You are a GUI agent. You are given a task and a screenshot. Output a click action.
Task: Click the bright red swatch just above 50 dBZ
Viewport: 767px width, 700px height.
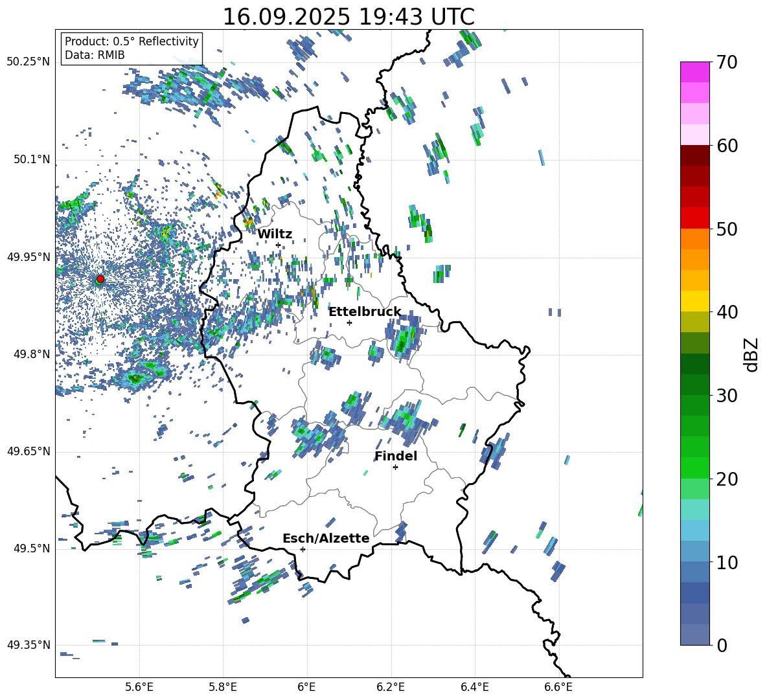[695, 218]
